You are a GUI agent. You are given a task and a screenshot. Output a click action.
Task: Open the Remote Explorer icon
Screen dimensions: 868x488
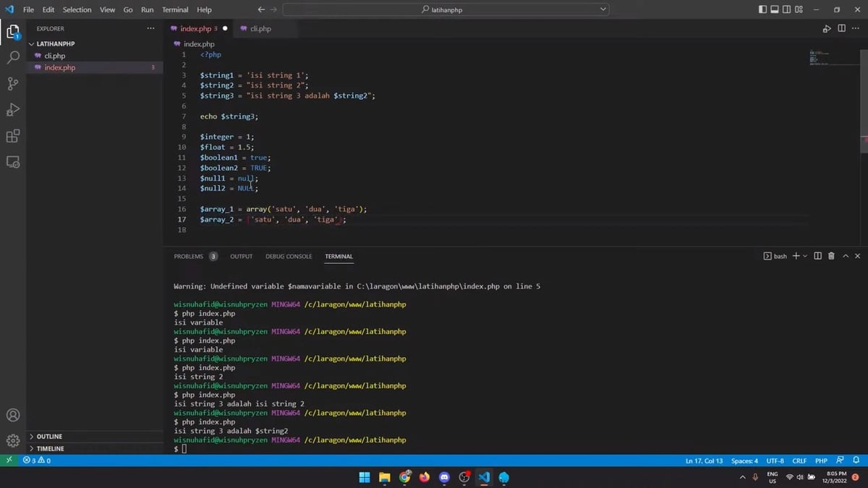pyautogui.click(x=13, y=163)
